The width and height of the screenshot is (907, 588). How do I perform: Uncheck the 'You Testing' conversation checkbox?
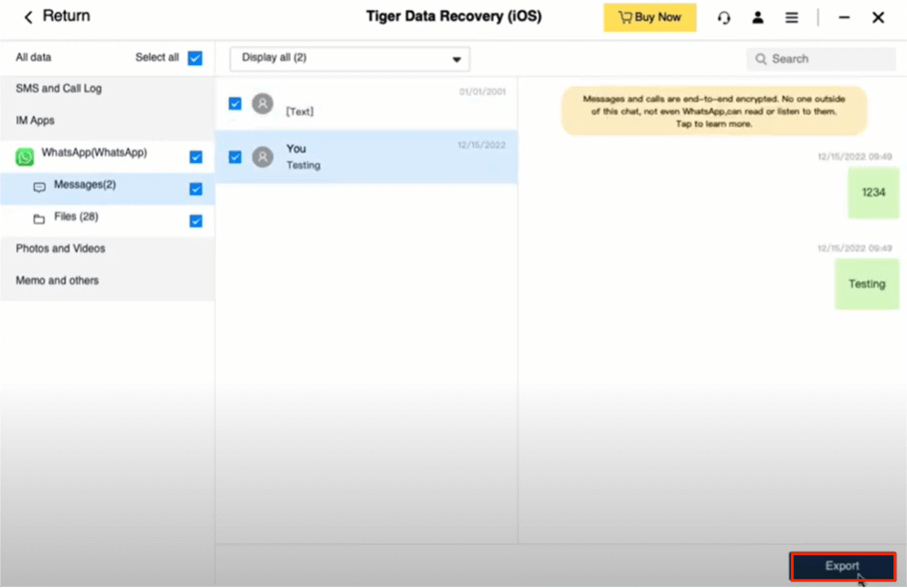point(235,156)
